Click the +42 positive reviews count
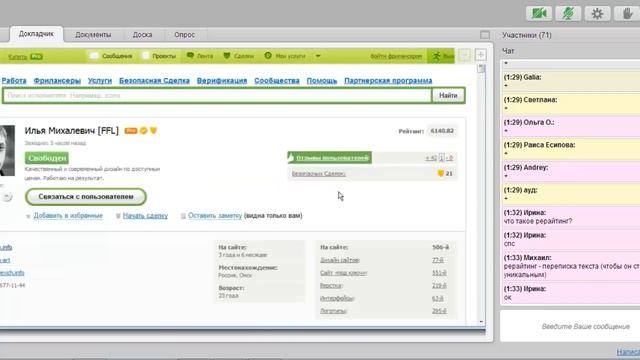This screenshot has width=640, height=360. pyautogui.click(x=431, y=158)
